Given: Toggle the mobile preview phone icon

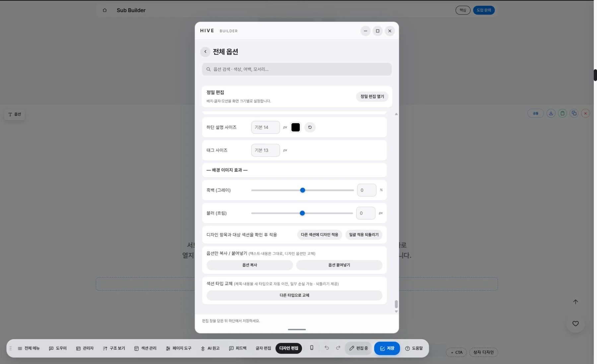Looking at the screenshot, I should (312, 348).
